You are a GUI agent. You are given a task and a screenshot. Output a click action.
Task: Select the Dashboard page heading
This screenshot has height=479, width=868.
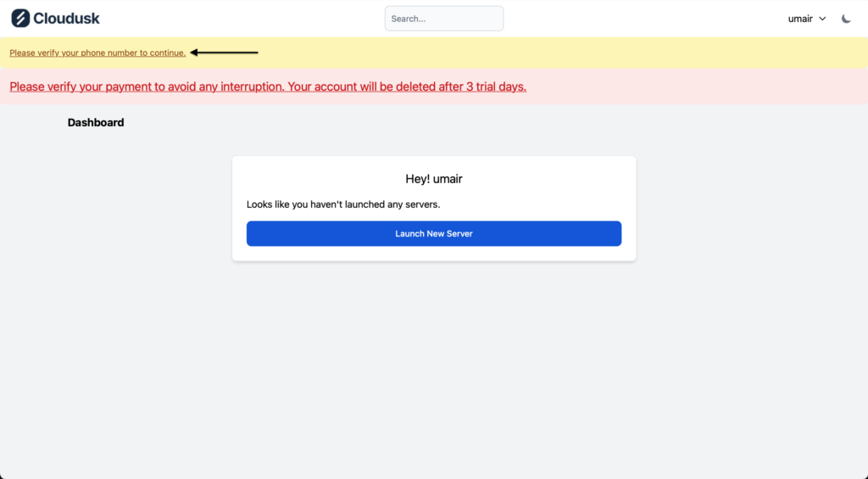[x=96, y=123]
